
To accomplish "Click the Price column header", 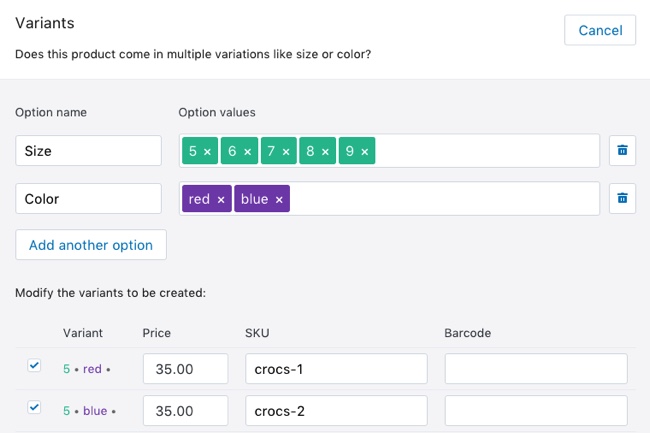I will [x=156, y=333].
